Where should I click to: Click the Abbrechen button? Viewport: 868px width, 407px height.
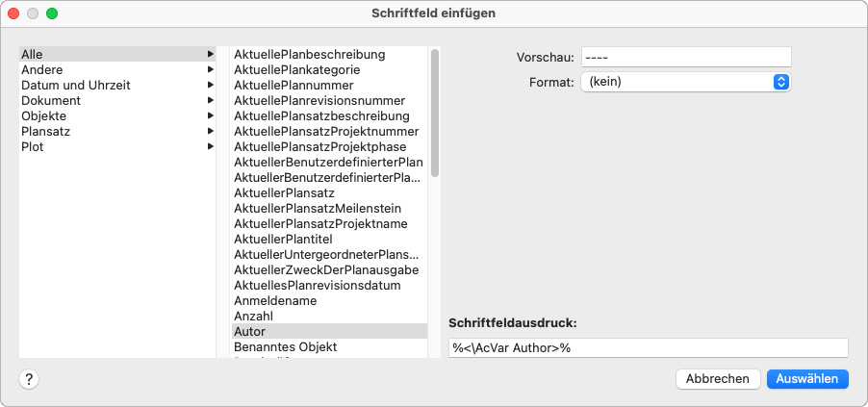[x=718, y=379]
